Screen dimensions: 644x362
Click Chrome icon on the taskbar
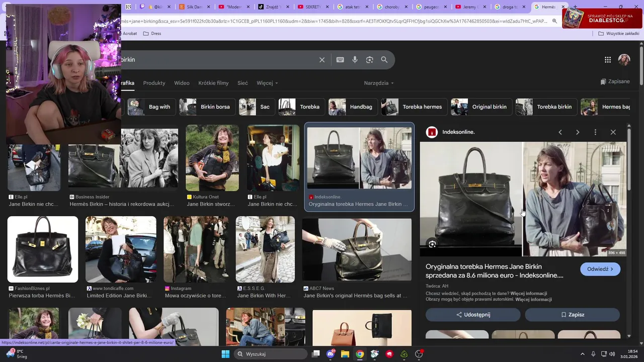pyautogui.click(x=360, y=354)
